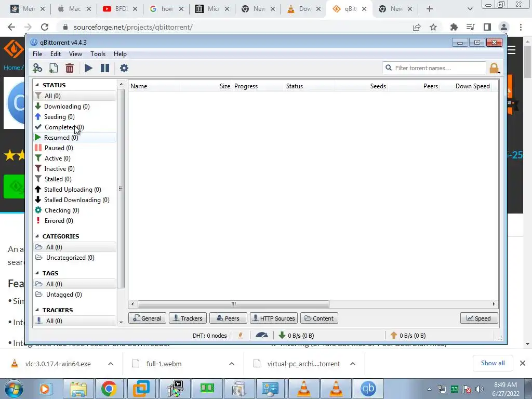Click the qBittorrent icon in the taskbar
The height and width of the screenshot is (399, 532).
tap(368, 389)
